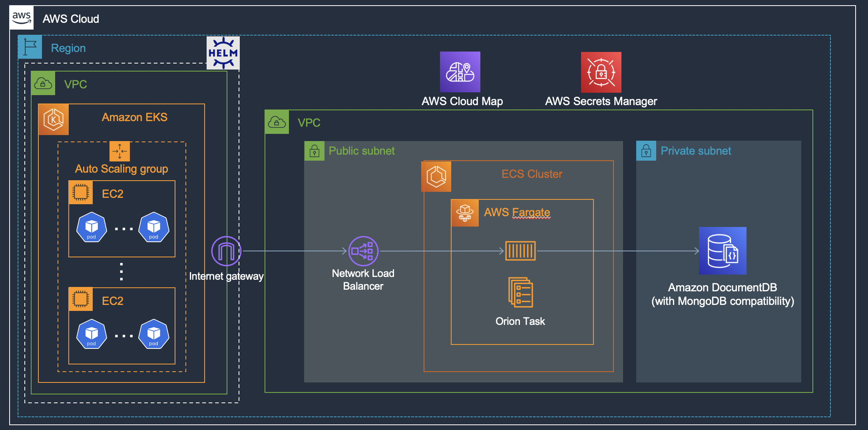
Task: Click the 'Orion Task' label
Action: [x=520, y=321]
